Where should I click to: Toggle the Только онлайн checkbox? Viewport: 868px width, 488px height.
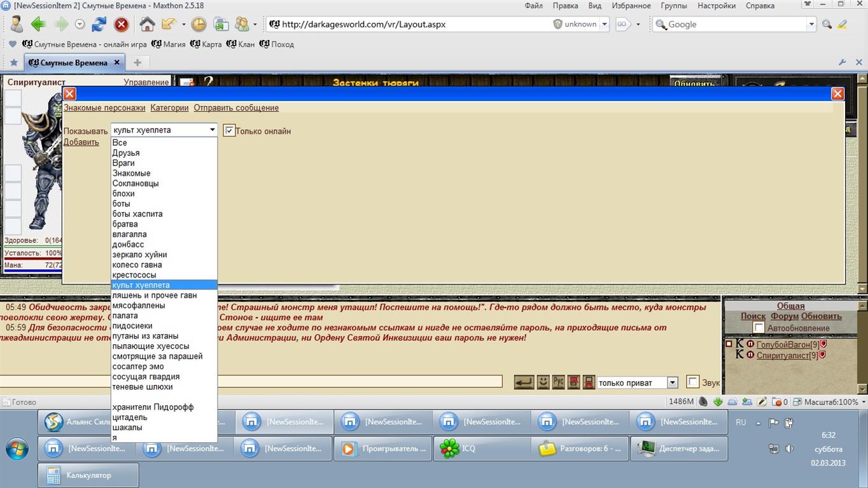[230, 130]
